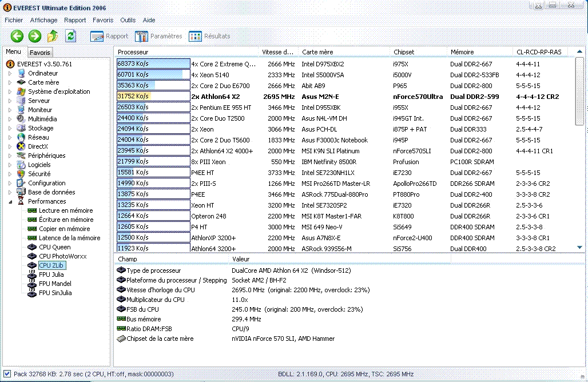Expand the Ordinateur tree node
Screen dimensions: 588x382
[10, 73]
